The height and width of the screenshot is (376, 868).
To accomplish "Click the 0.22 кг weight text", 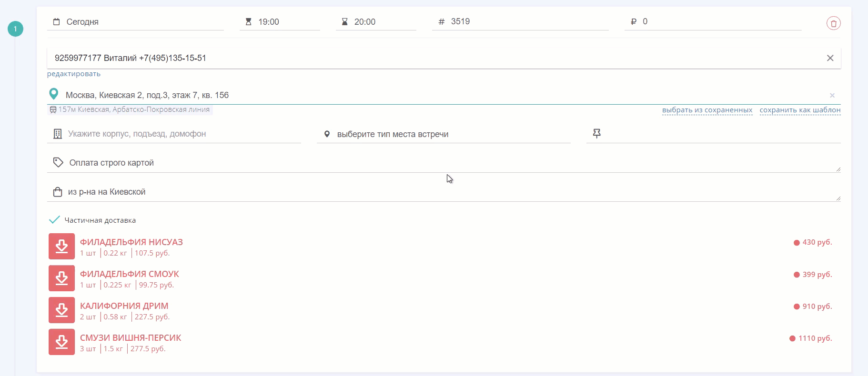I will 115,253.
